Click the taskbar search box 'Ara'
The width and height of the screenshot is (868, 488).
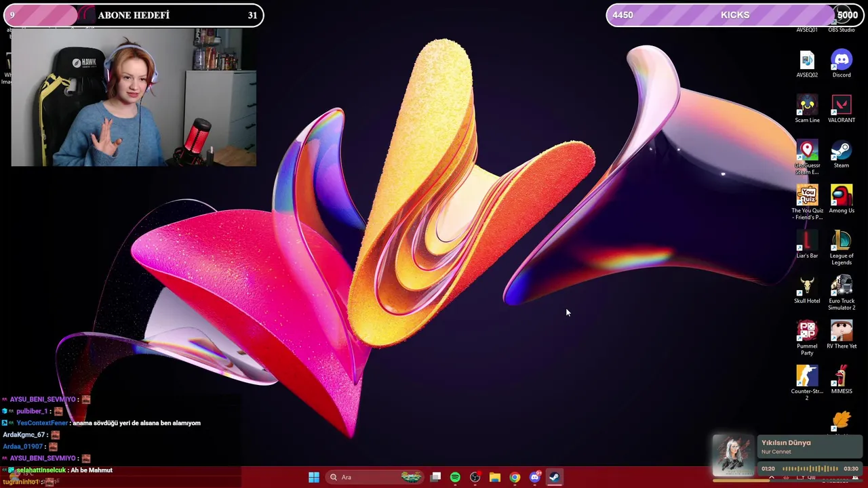click(x=374, y=477)
